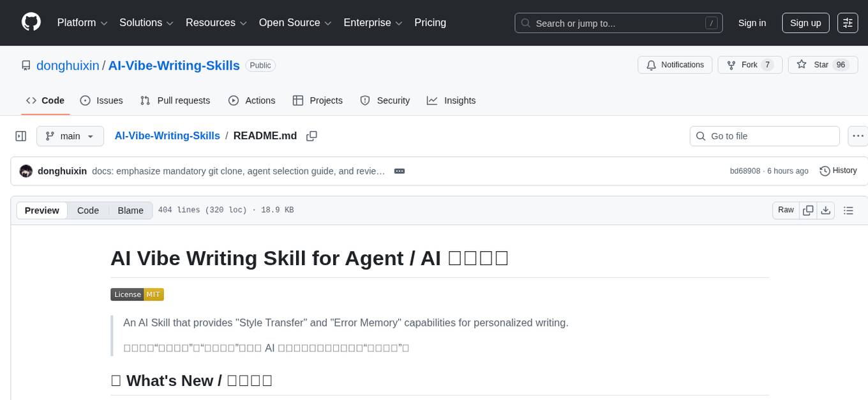Expand the truncated commit message

(x=400, y=171)
